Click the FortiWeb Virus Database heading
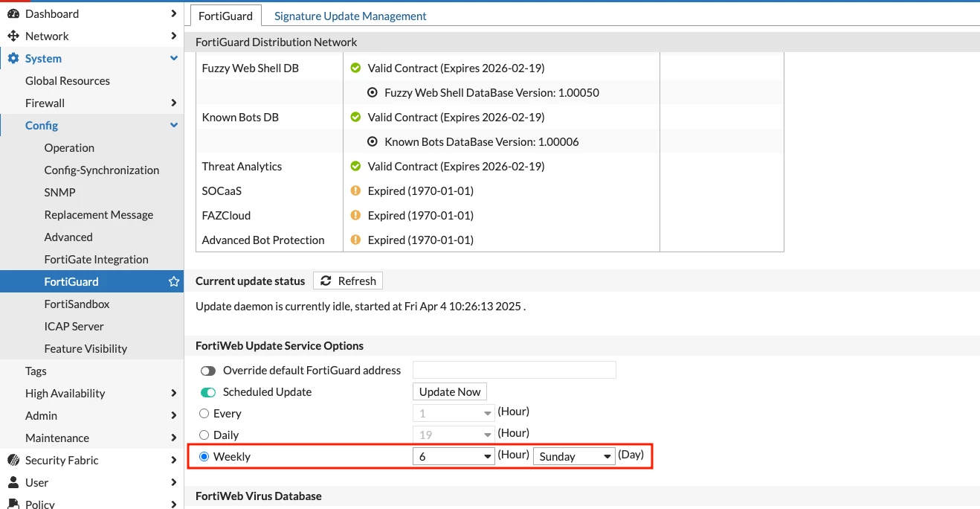The width and height of the screenshot is (980, 509). click(x=259, y=496)
